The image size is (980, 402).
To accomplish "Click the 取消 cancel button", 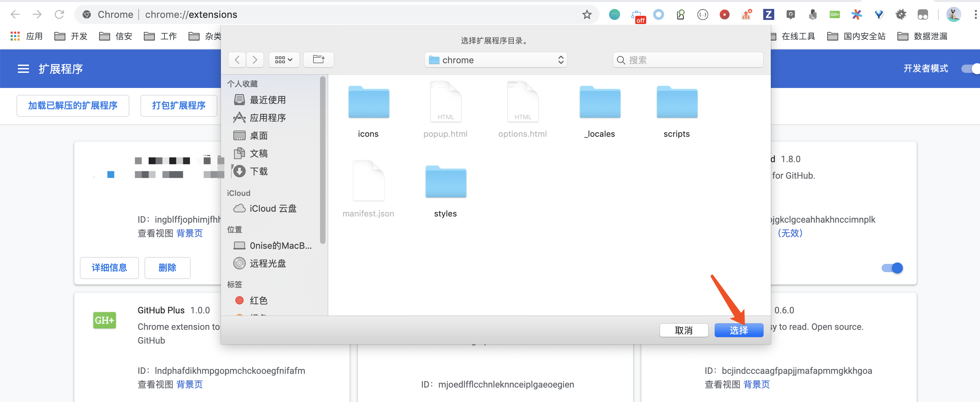I will 683,330.
